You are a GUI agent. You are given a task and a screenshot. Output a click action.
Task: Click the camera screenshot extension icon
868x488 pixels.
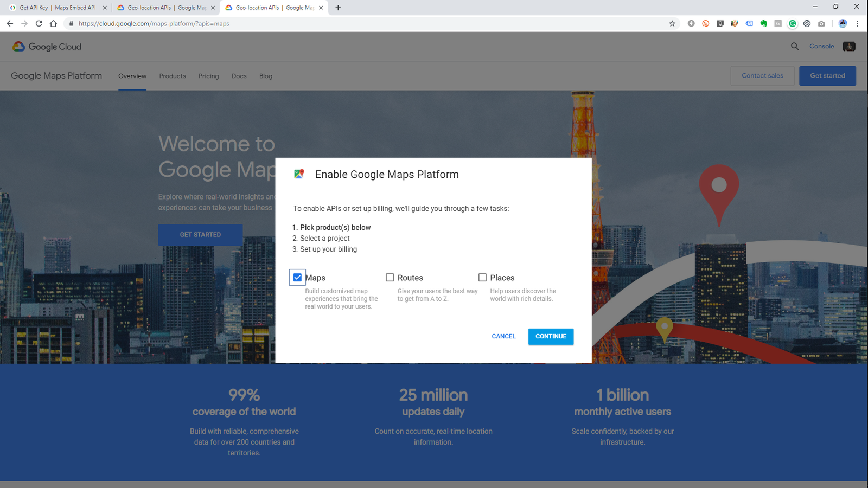click(x=821, y=23)
